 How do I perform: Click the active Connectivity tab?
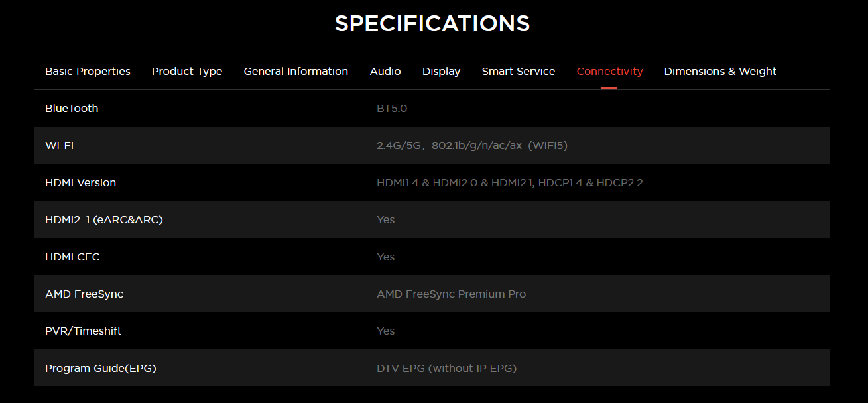610,71
